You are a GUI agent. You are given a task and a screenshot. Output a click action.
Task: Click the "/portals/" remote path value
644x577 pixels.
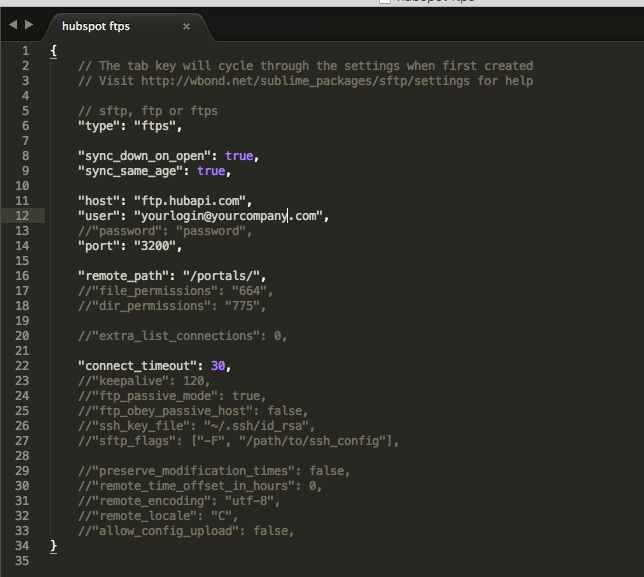coord(222,276)
